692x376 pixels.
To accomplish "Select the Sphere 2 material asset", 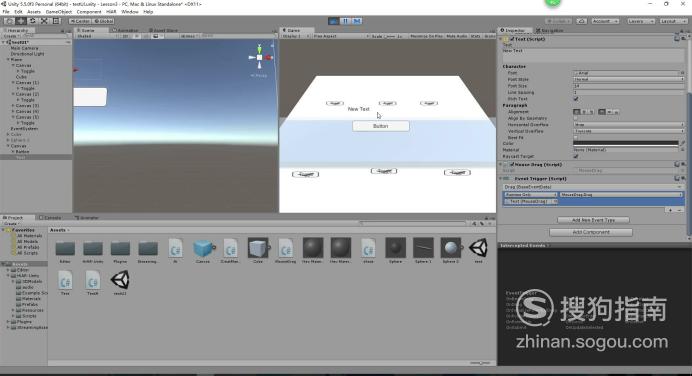I will point(451,251).
